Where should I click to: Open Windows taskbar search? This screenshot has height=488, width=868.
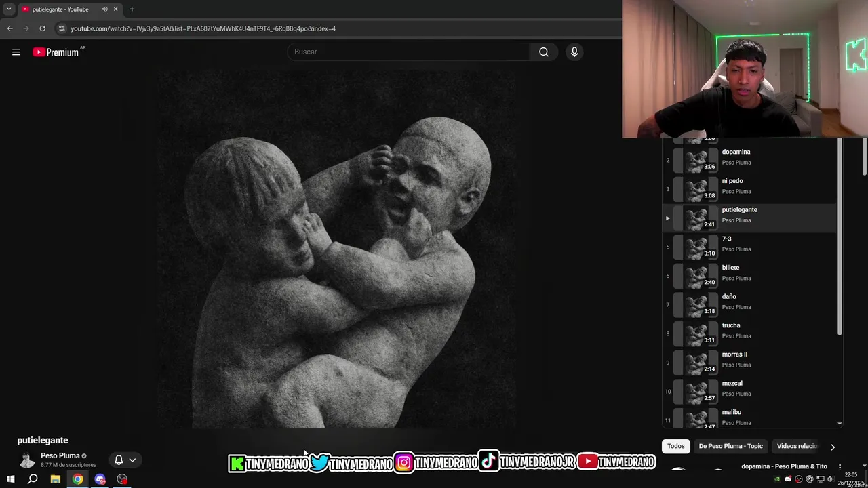point(33,479)
